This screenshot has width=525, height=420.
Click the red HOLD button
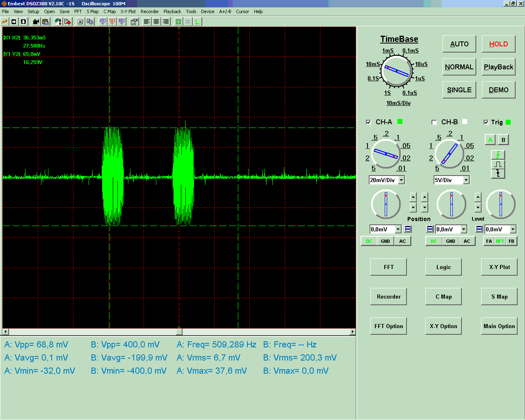(x=498, y=44)
